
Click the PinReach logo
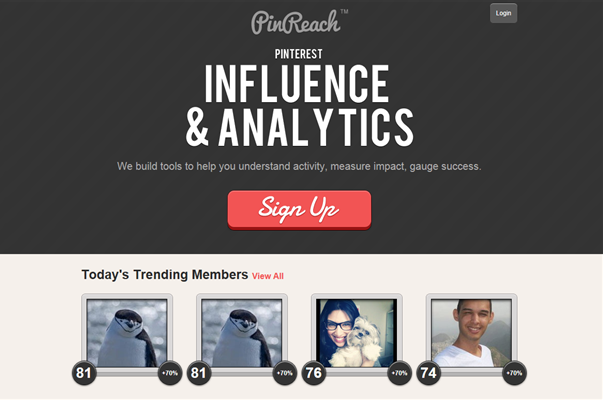pyautogui.click(x=299, y=22)
